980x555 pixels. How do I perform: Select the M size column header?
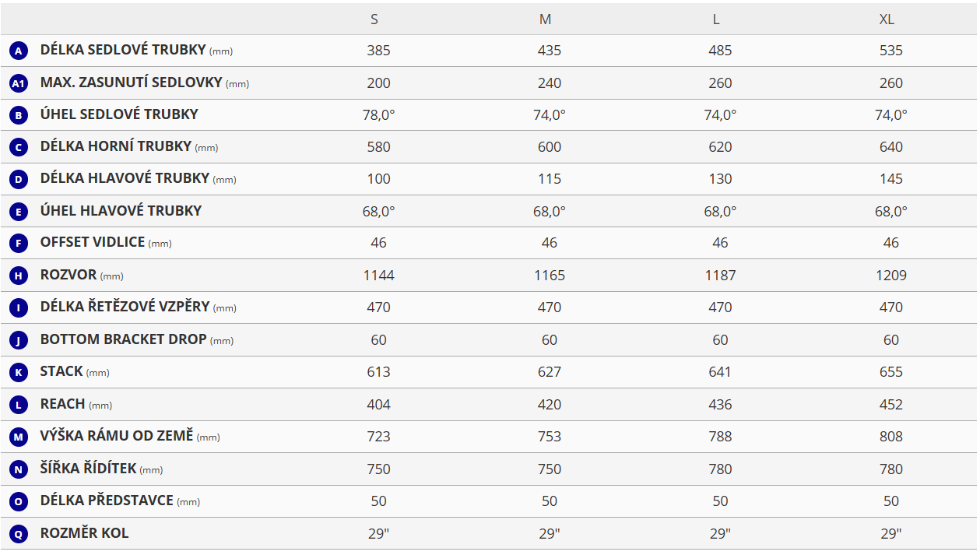(x=545, y=19)
